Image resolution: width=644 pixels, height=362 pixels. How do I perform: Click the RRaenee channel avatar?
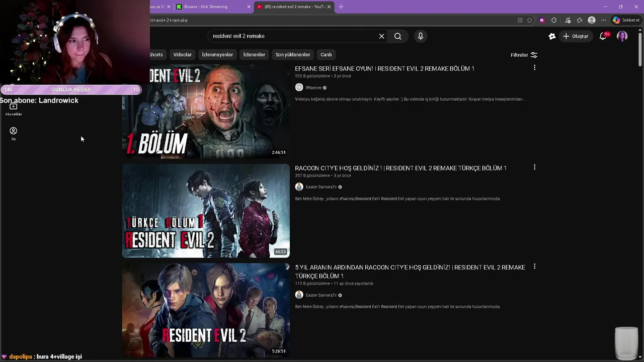299,87
